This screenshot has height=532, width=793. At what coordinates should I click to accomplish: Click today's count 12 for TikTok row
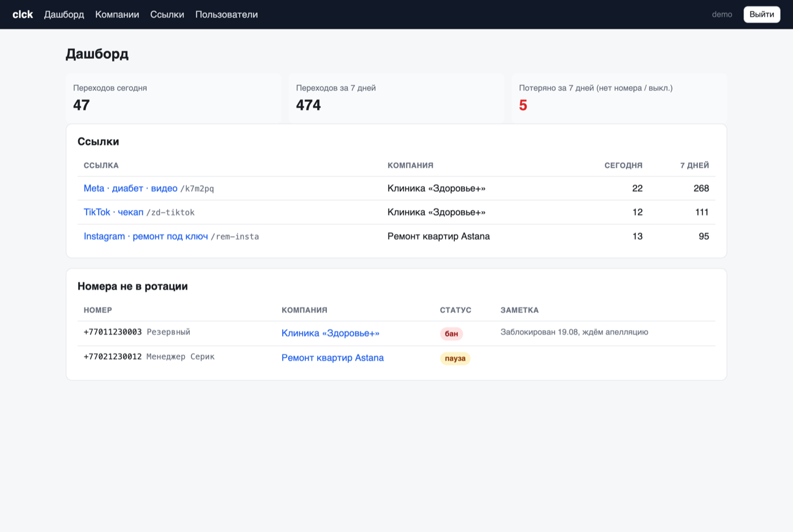[x=637, y=212]
